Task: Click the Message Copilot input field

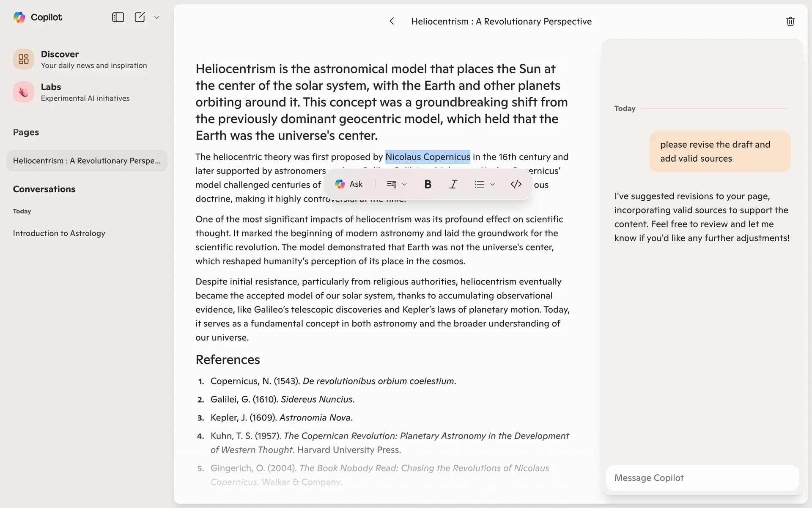Action: pyautogui.click(x=702, y=478)
